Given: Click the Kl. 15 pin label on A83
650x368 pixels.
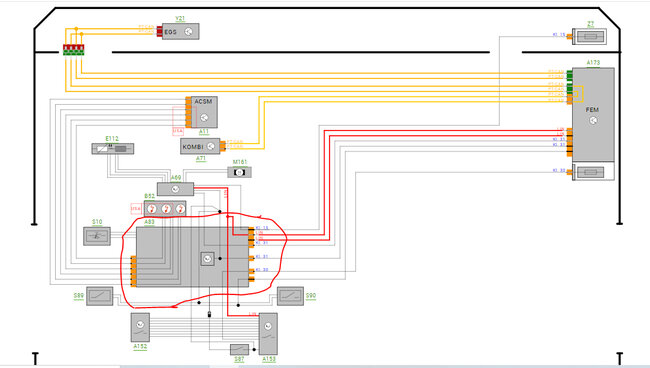Looking at the screenshot, I should (x=262, y=228).
